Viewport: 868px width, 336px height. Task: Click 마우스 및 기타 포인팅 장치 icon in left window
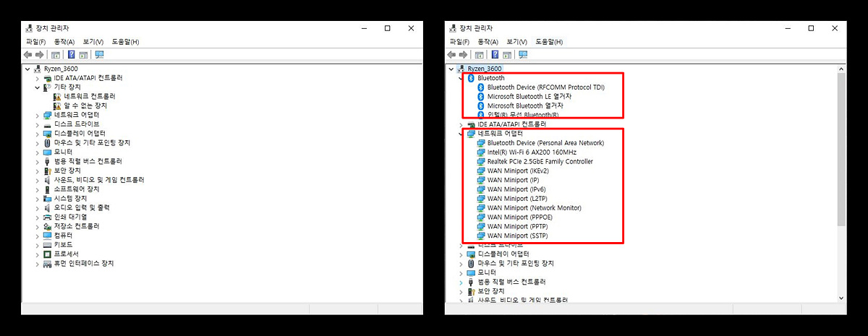[48, 142]
